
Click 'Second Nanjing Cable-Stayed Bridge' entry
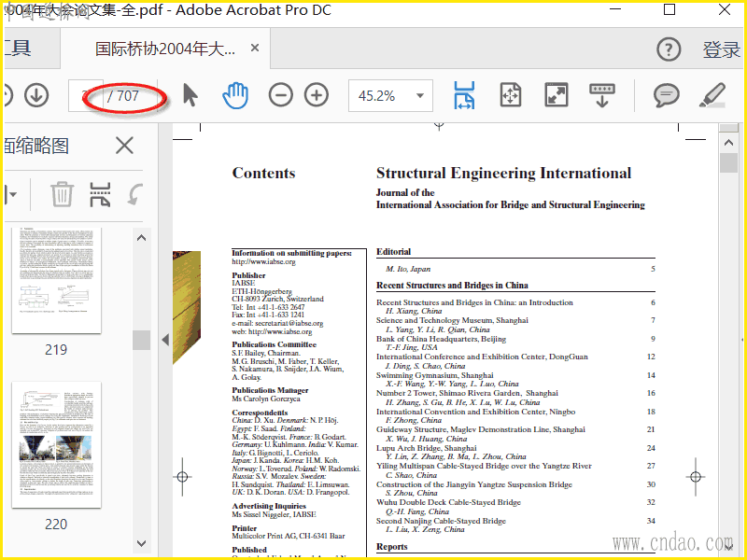(441, 521)
